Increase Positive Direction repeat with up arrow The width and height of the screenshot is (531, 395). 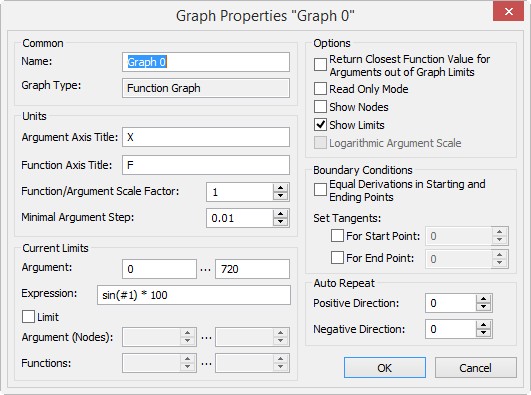[484, 299]
